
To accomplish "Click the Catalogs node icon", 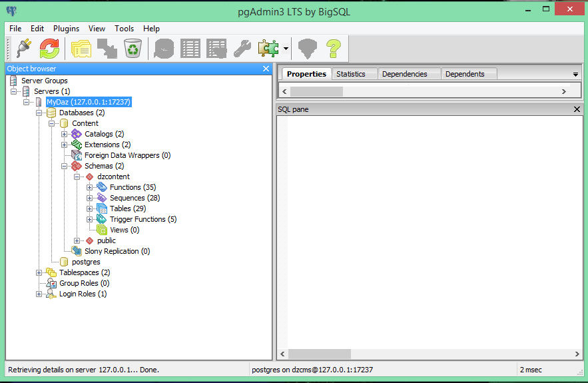I will [x=77, y=134].
